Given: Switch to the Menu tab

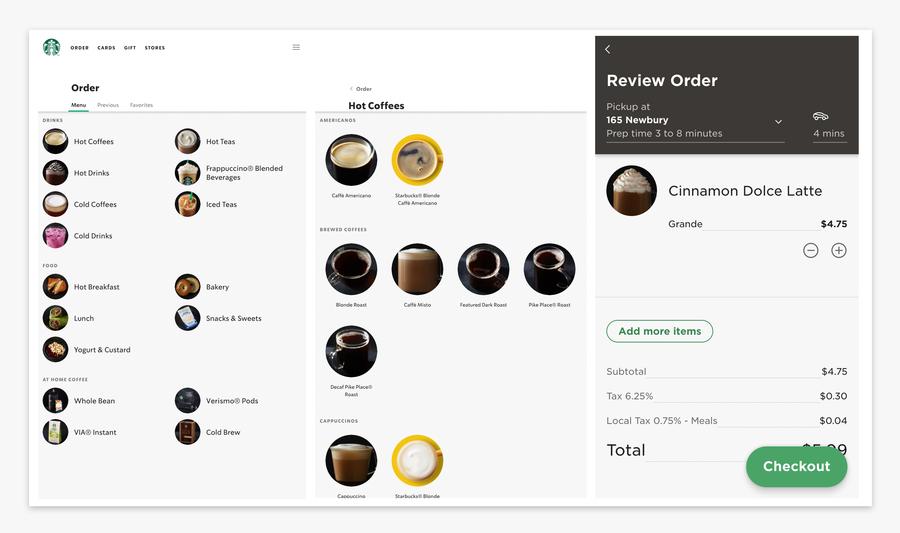Looking at the screenshot, I should [x=79, y=105].
